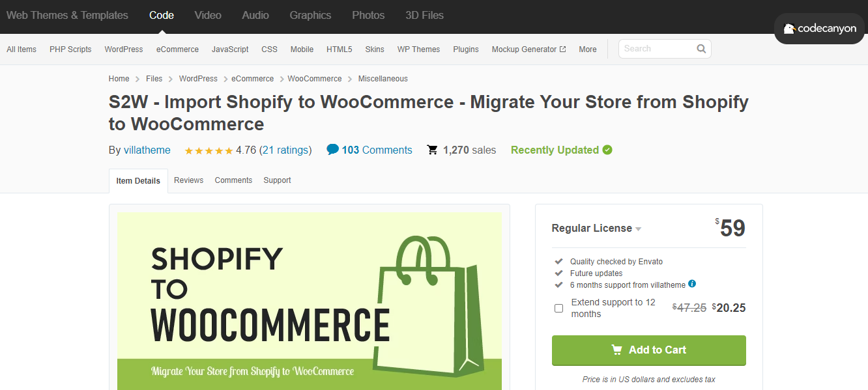Open the Mobile category
The height and width of the screenshot is (390, 868).
point(302,49)
